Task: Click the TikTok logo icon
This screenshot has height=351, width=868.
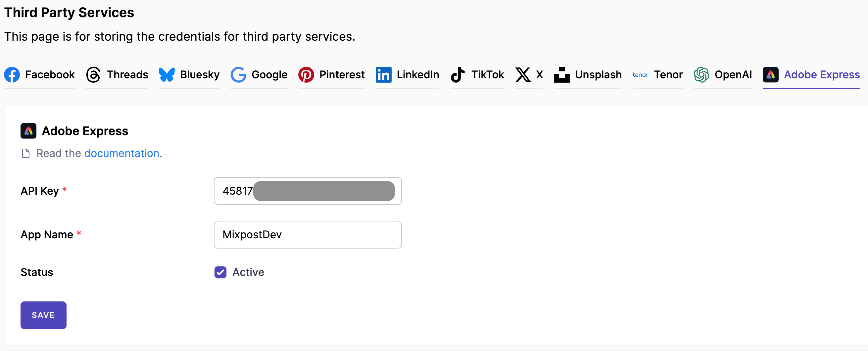Action: [x=458, y=74]
